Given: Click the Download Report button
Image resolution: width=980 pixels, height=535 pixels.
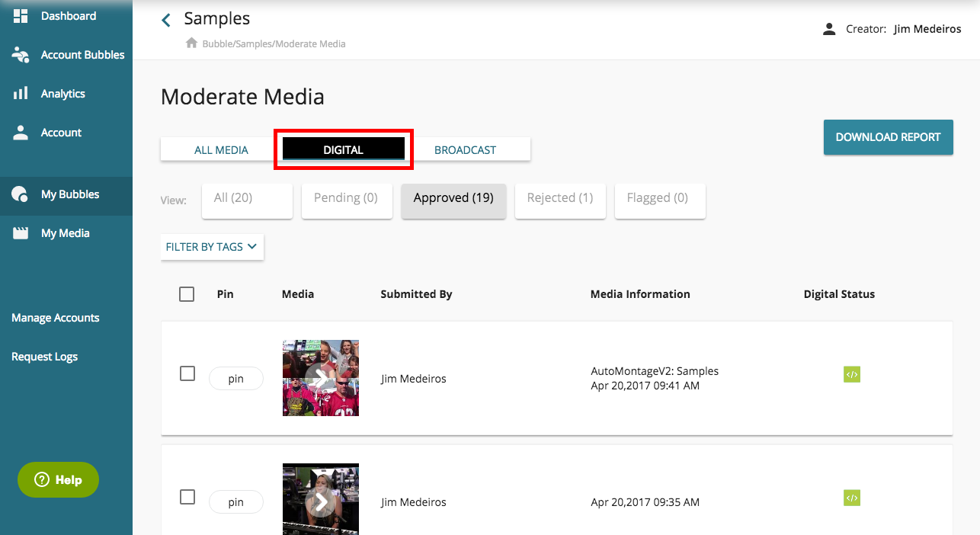Looking at the screenshot, I should coord(888,137).
